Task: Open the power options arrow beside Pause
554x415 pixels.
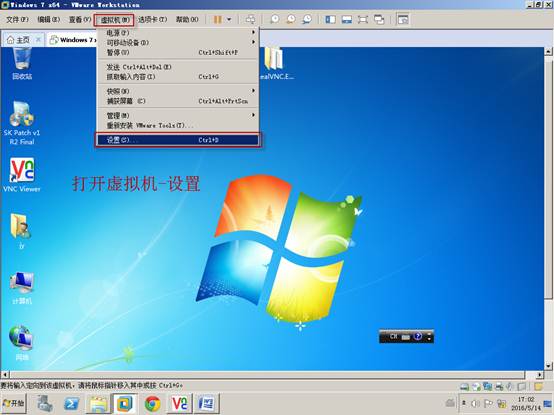Action: 229,19
